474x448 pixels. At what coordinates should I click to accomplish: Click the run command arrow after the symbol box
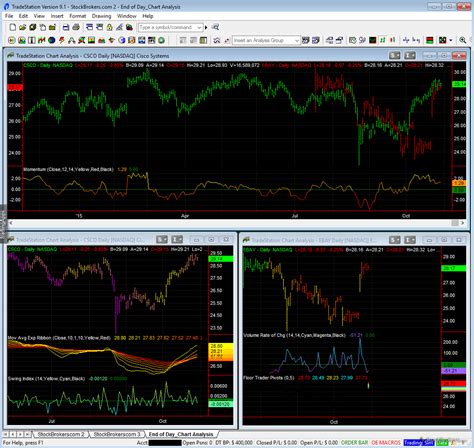(206, 27)
